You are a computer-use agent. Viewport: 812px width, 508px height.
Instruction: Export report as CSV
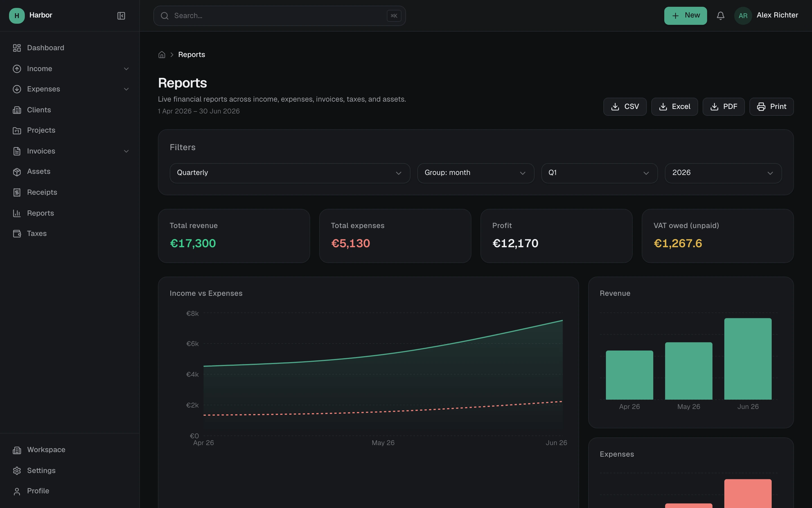(625, 107)
